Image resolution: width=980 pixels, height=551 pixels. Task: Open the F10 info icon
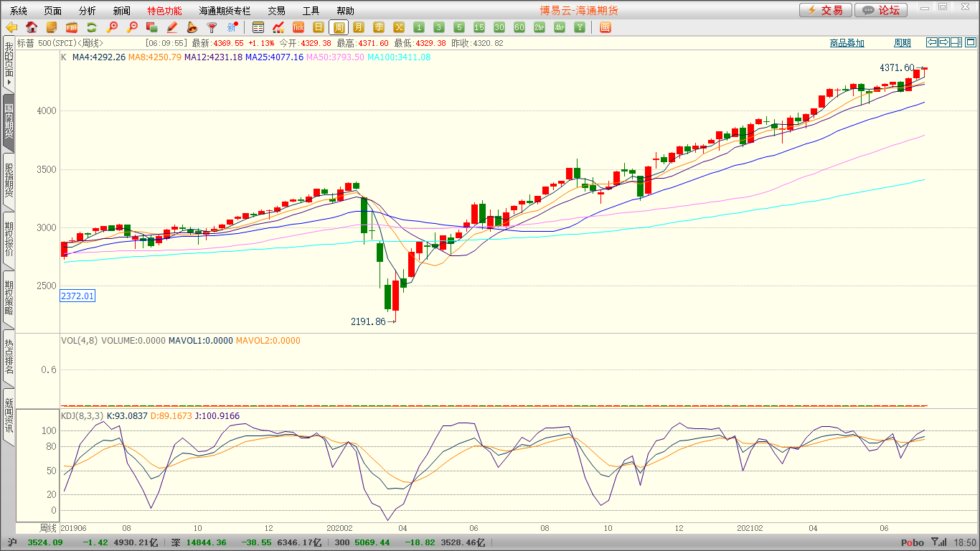72,27
